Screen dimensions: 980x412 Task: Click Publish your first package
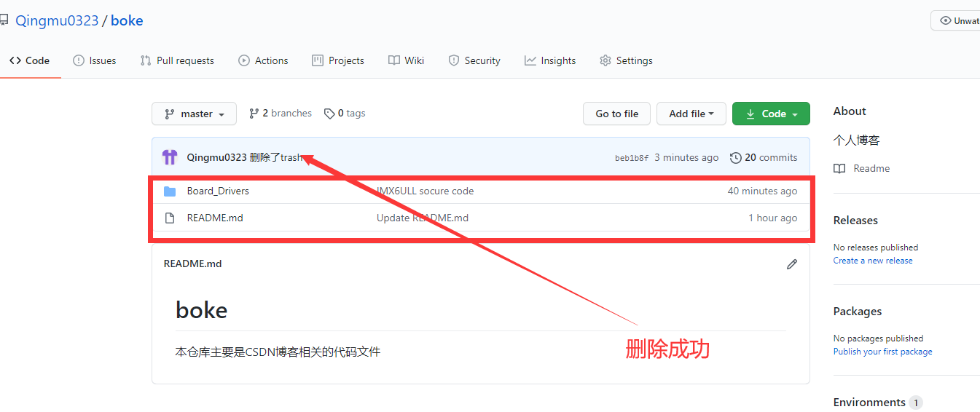pyautogui.click(x=882, y=352)
